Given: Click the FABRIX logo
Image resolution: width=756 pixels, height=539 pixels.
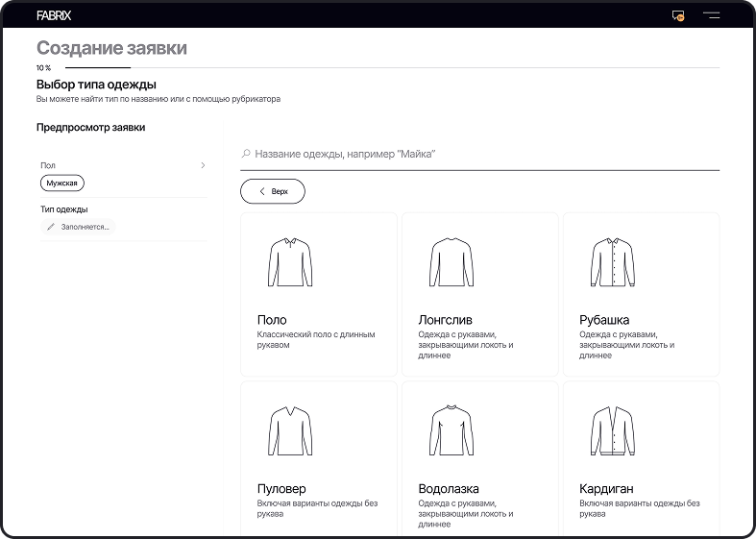Looking at the screenshot, I should [54, 15].
